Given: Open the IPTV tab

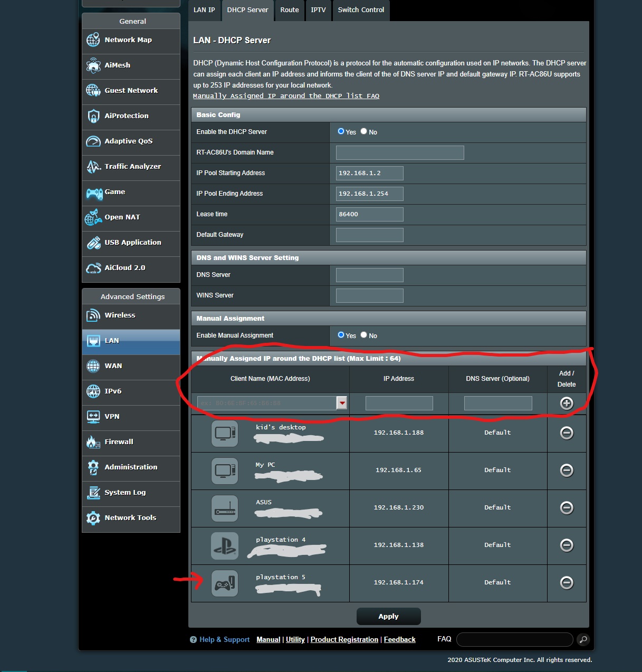Looking at the screenshot, I should coord(318,10).
